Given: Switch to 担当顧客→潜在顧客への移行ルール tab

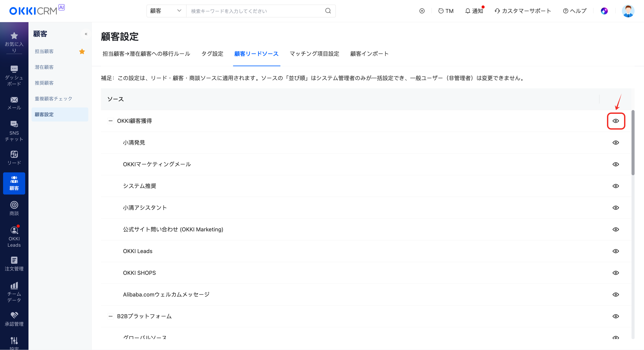Looking at the screenshot, I should (146, 54).
